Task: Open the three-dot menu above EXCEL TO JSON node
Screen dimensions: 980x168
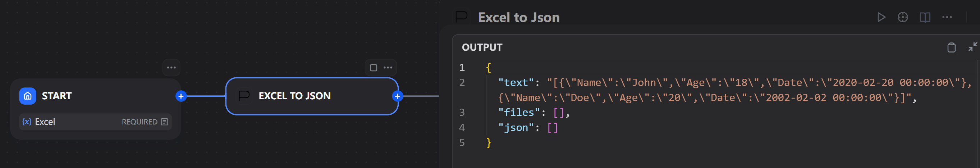Action: coord(388,68)
